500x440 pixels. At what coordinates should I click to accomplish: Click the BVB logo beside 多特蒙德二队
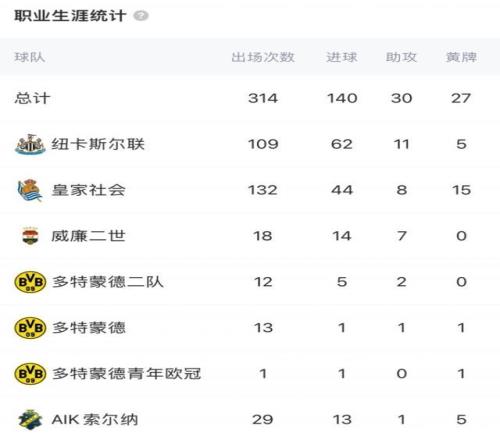pyautogui.click(x=30, y=282)
